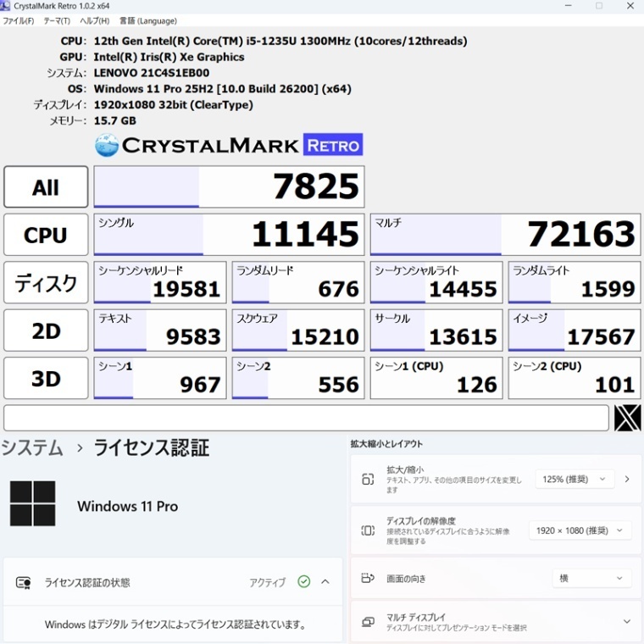
Task: Click the license certificate status icon
Action: coord(23,582)
